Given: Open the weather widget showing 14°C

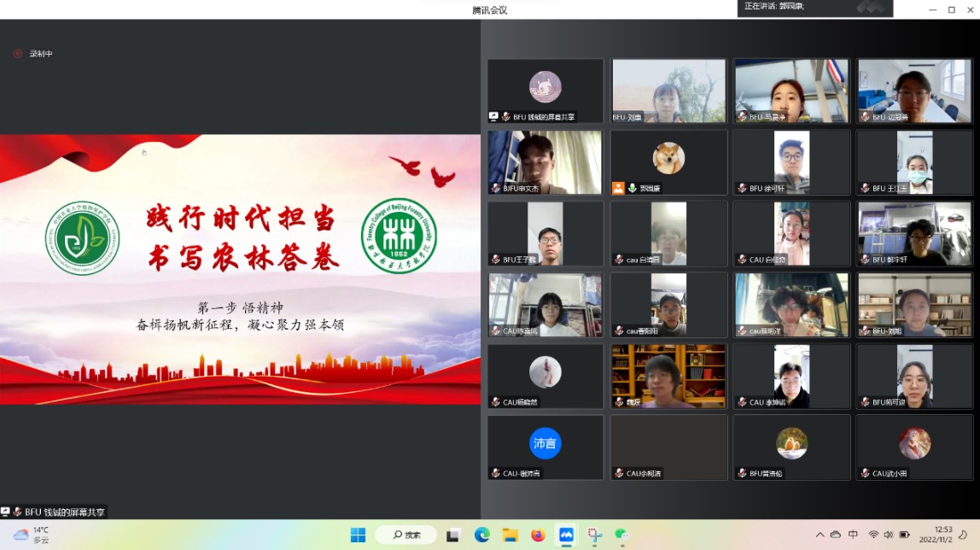Looking at the screenshot, I should click(32, 535).
